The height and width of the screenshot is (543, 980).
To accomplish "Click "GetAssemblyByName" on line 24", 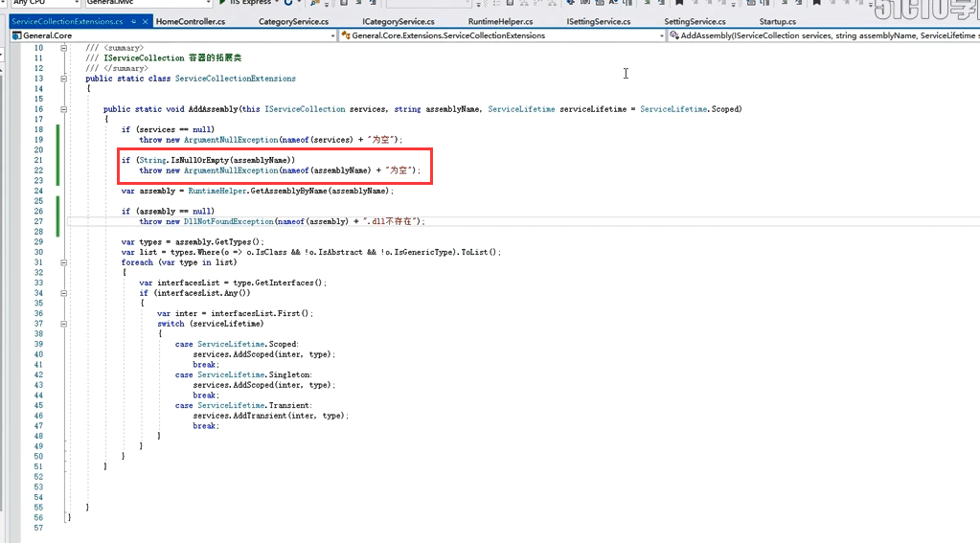I will point(288,192).
